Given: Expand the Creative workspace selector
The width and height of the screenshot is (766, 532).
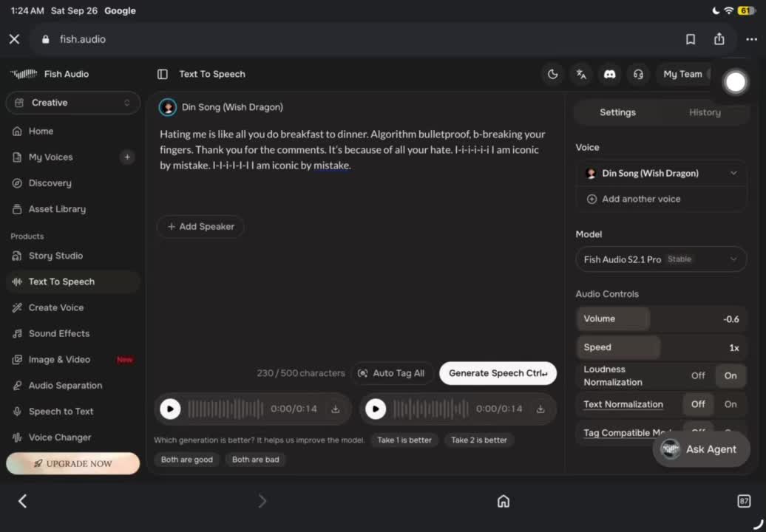Looking at the screenshot, I should coord(73,103).
